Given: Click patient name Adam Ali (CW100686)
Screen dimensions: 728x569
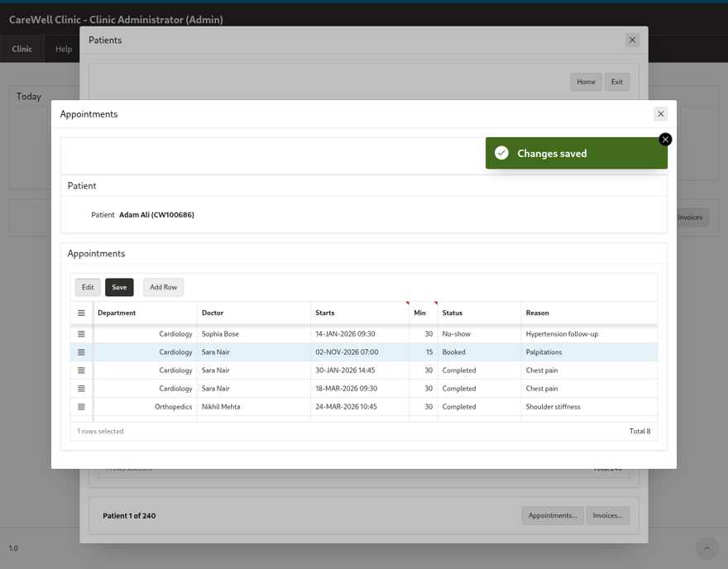Looking at the screenshot, I should point(156,214).
